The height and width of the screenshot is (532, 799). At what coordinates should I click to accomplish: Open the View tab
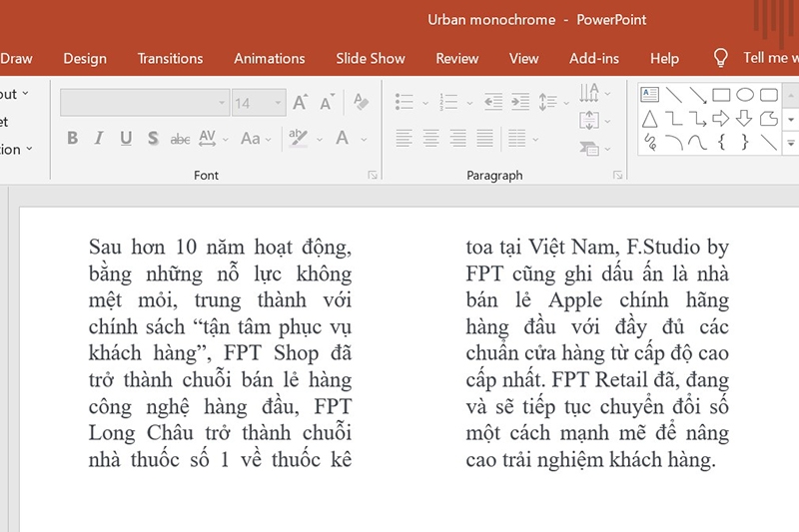[523, 59]
